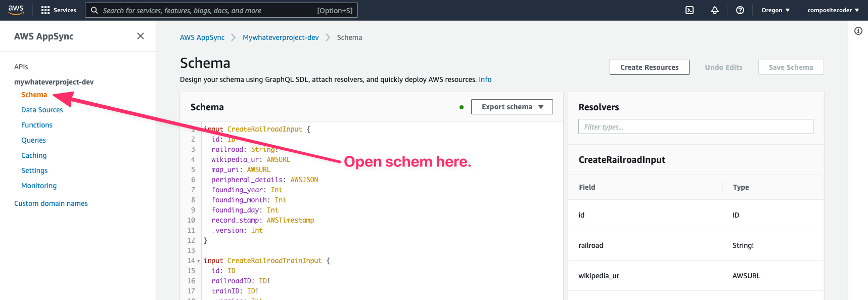Launch CloudShell terminal icon
The width and height of the screenshot is (868, 300).
(690, 10)
